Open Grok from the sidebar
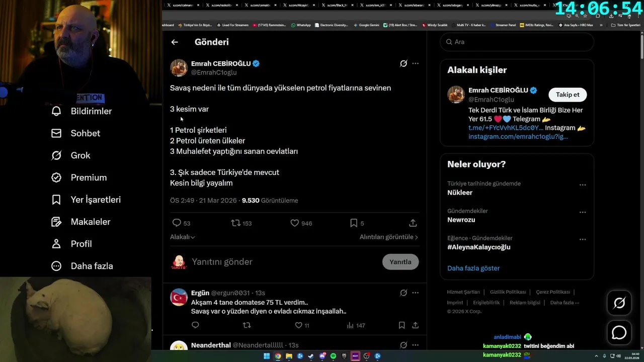The height and width of the screenshot is (362, 644). [71, 155]
